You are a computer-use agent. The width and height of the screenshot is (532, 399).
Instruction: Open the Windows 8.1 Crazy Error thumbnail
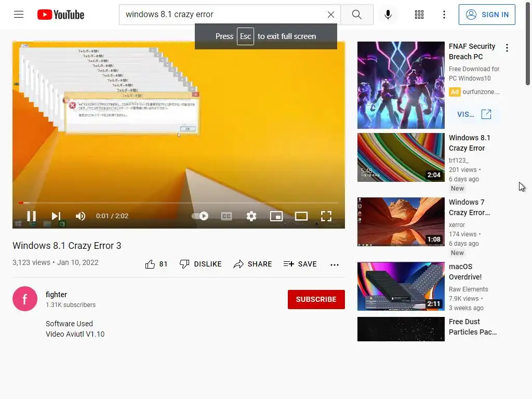pos(401,157)
